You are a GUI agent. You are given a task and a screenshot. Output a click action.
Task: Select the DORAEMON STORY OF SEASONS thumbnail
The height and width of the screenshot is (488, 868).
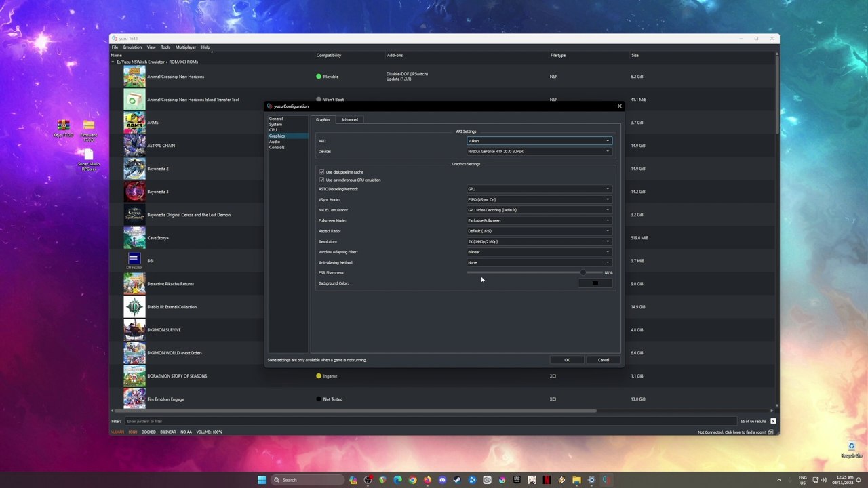click(134, 376)
